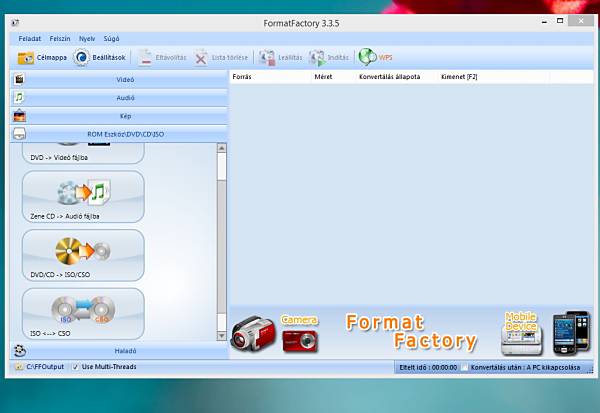Image resolution: width=600 pixels, height=413 pixels.
Task: Open the Feladat menu
Action: coord(29,39)
